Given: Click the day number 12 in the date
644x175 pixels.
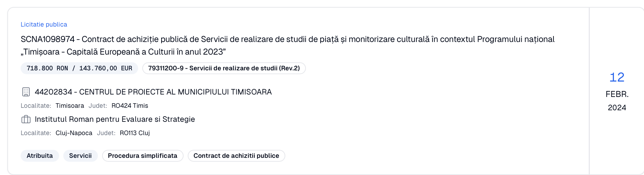Looking at the screenshot, I should click(617, 77).
